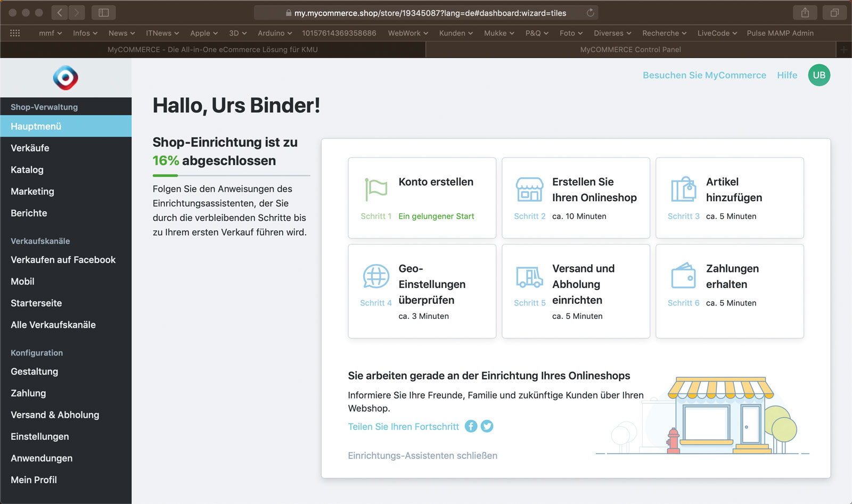The image size is (852, 504).
Task: Select Hauptmenü in the sidebar
Action: click(x=65, y=126)
